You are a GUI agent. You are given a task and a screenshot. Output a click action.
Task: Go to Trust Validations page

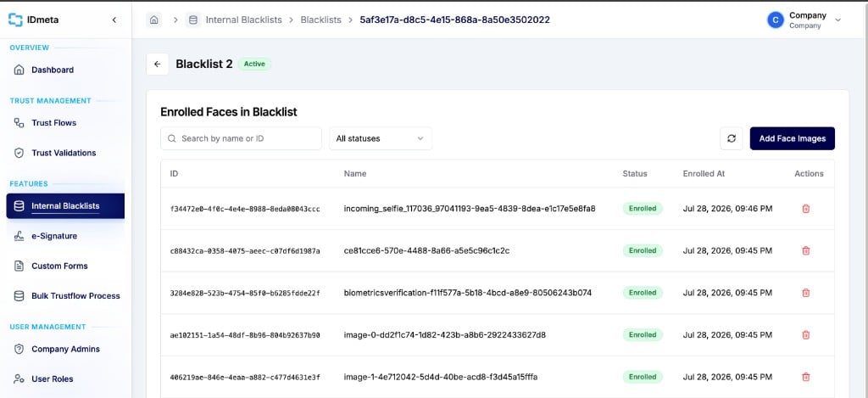click(65, 153)
